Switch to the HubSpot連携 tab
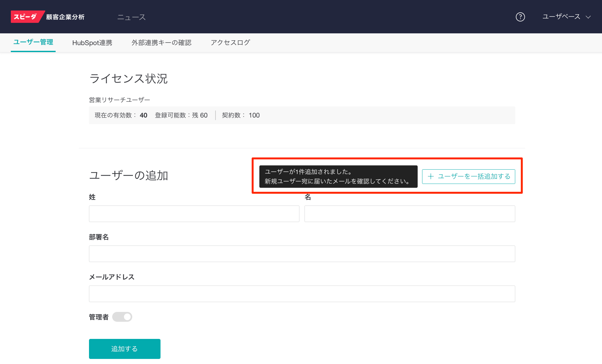 pos(92,43)
